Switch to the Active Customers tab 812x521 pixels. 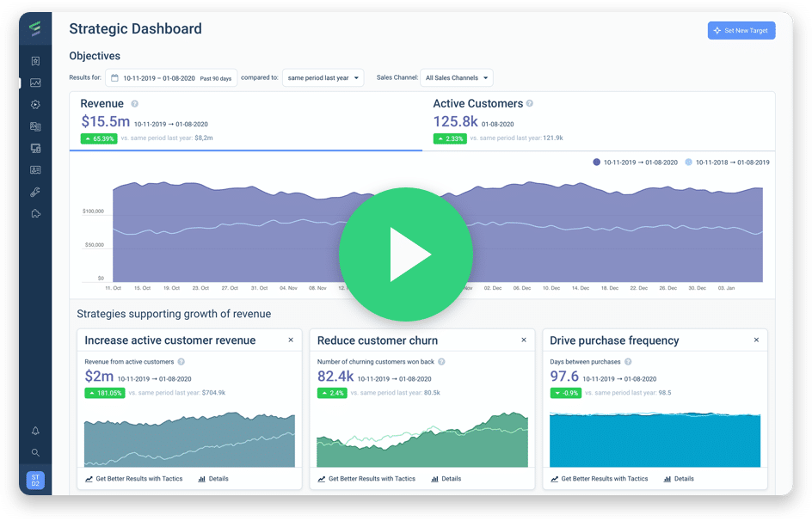(598, 120)
